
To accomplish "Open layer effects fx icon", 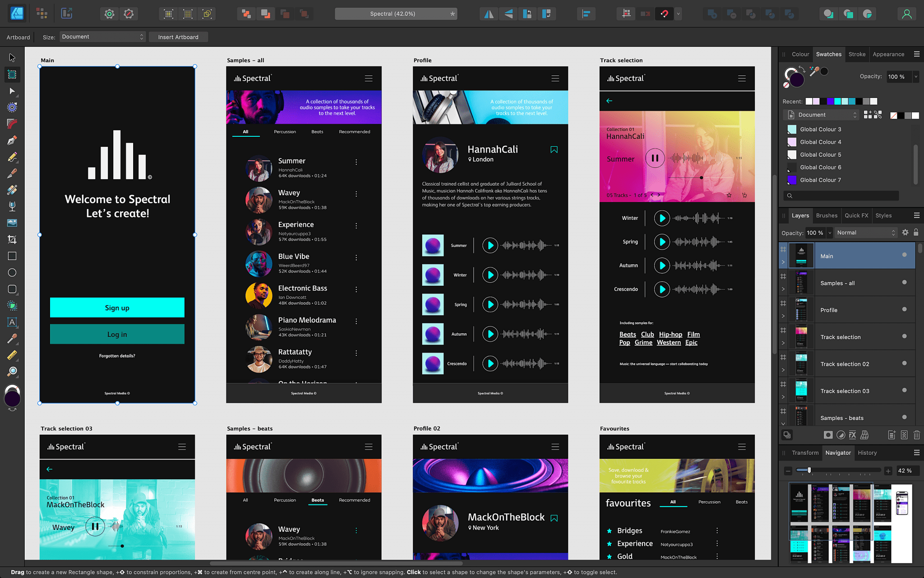I will (x=852, y=435).
